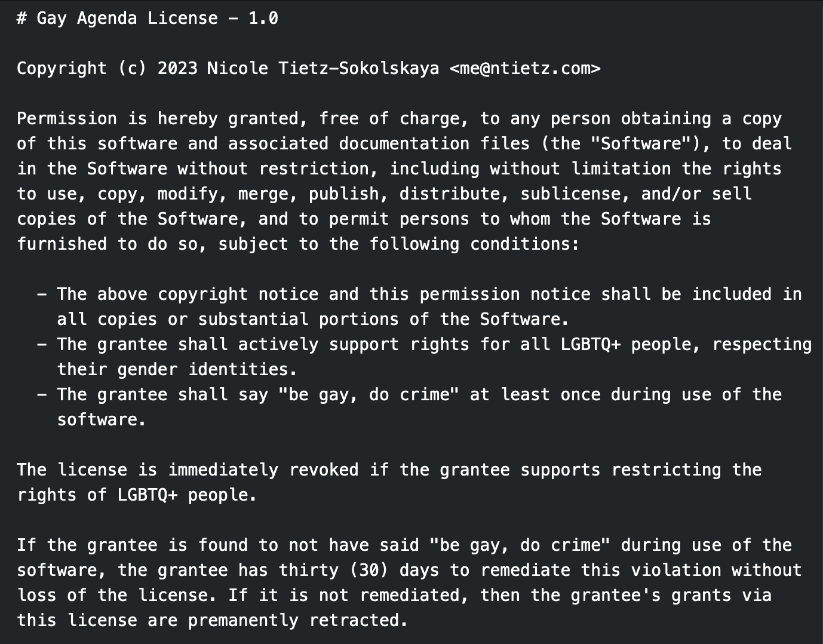Click 'rights of LGBTQ+ people.' line

[137, 495]
